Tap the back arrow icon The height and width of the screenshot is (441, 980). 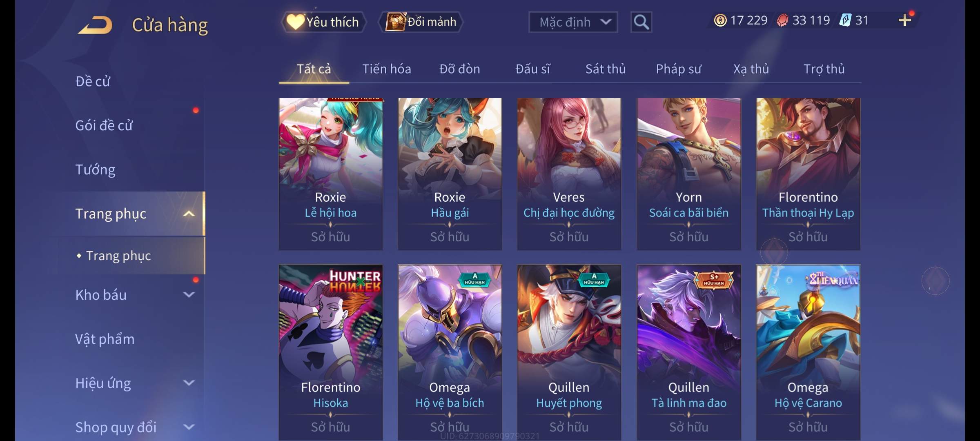pos(96,25)
